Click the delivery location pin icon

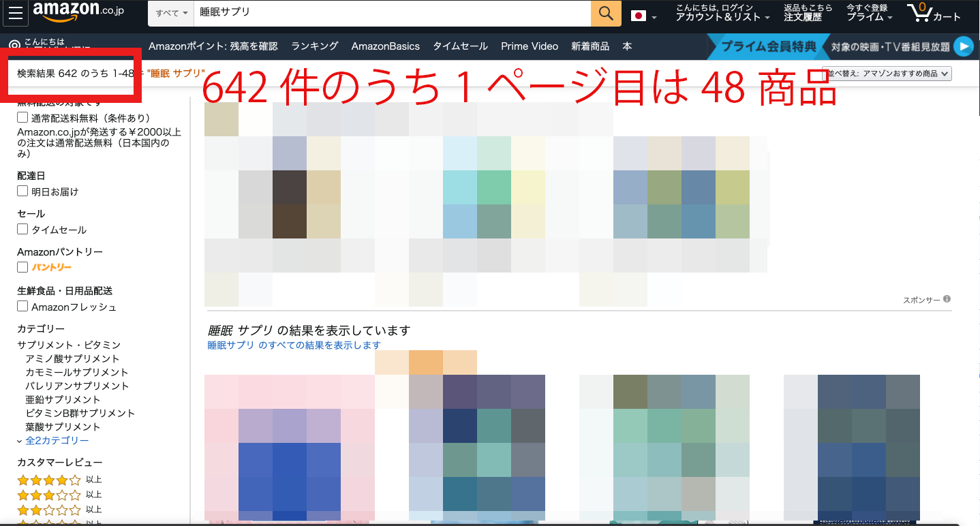(x=14, y=46)
